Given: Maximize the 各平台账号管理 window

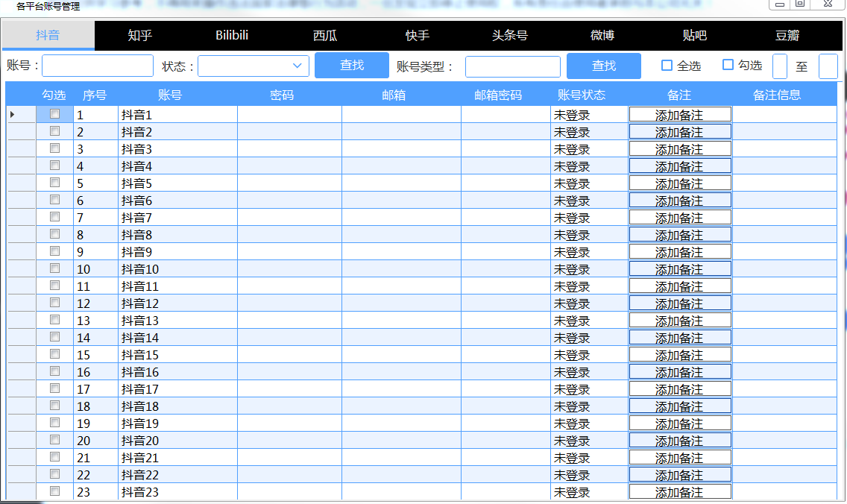Looking at the screenshot, I should 800,4.
